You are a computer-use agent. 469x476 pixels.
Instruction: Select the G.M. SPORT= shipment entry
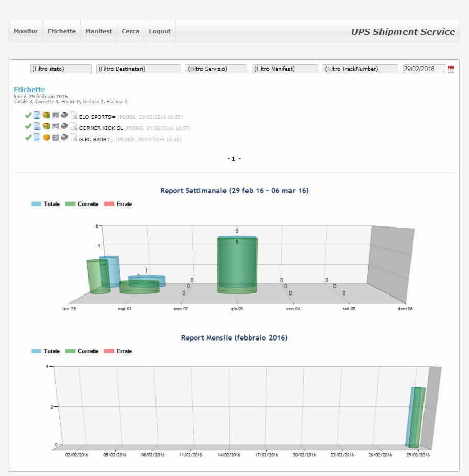(96, 140)
